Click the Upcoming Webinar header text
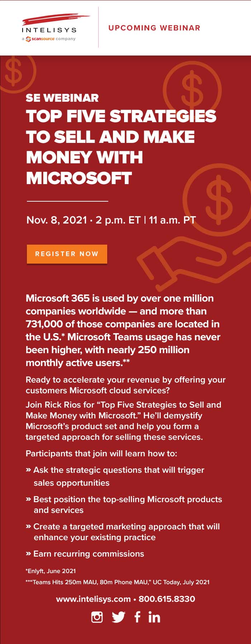 (x=154, y=28)
